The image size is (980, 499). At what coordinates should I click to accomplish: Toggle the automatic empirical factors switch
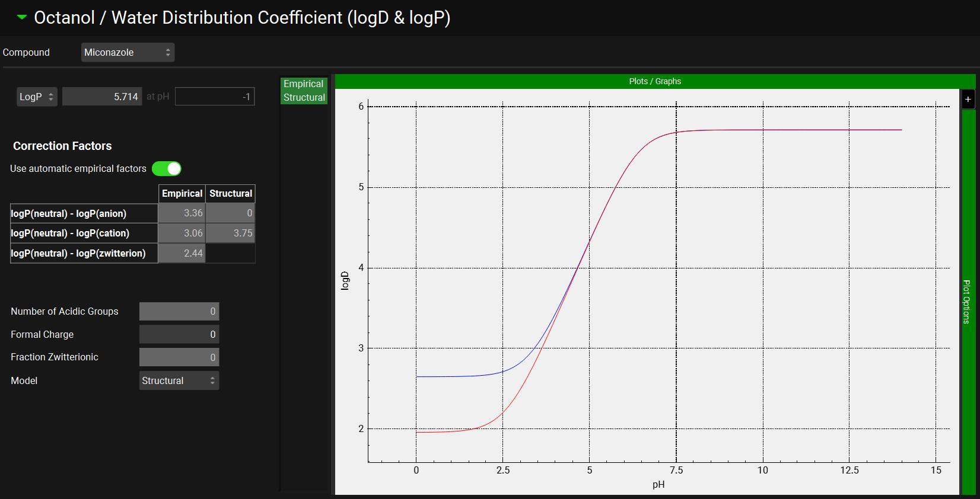coord(166,169)
